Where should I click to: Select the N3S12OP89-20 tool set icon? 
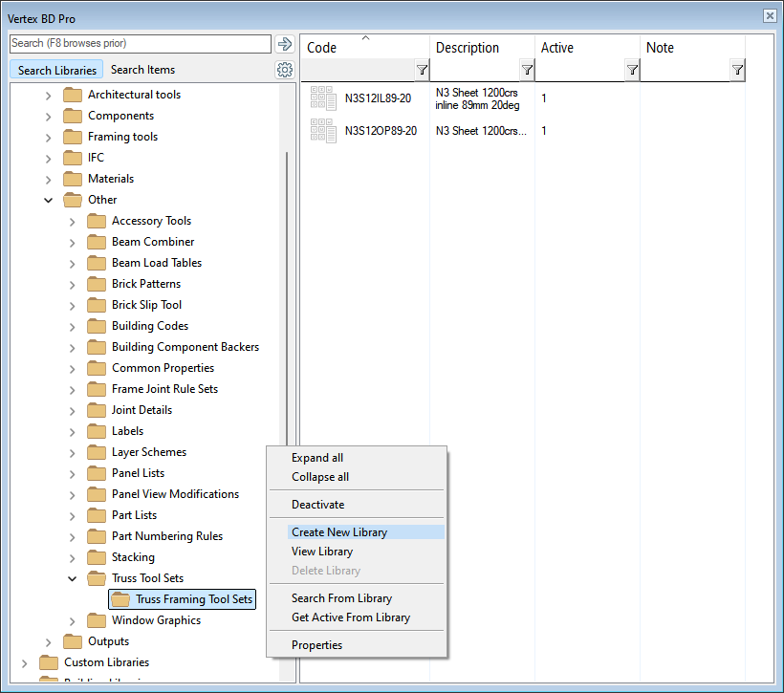323,131
